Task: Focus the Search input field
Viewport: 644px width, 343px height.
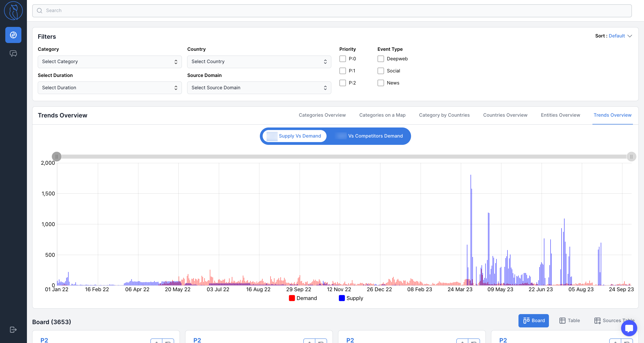Action: point(332,11)
